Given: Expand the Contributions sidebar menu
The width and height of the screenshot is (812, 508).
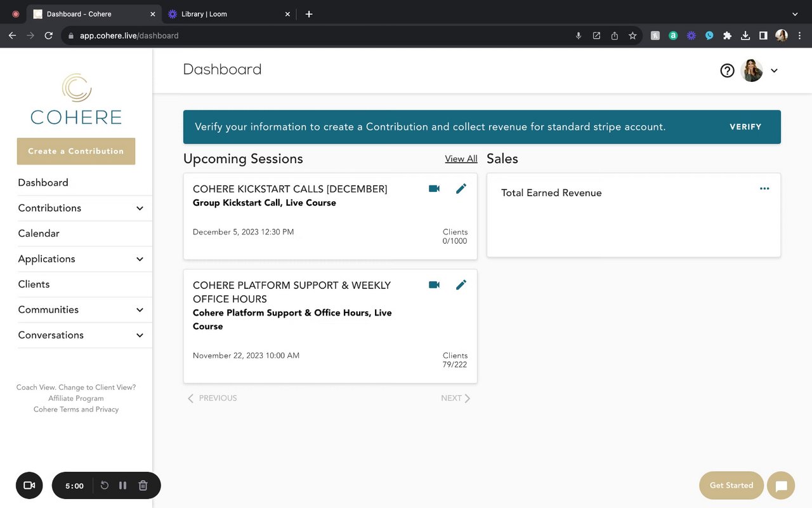Looking at the screenshot, I should 140,208.
